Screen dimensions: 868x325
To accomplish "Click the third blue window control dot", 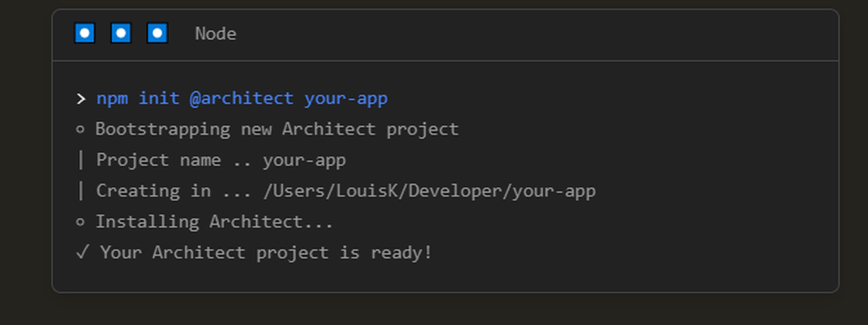I will coord(157,33).
